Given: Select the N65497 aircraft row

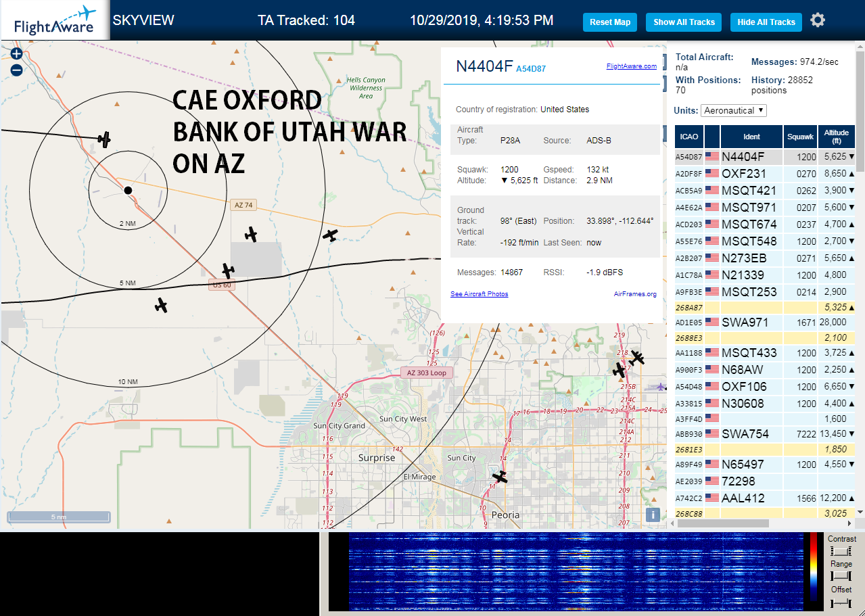Looking at the screenshot, I should tap(765, 464).
